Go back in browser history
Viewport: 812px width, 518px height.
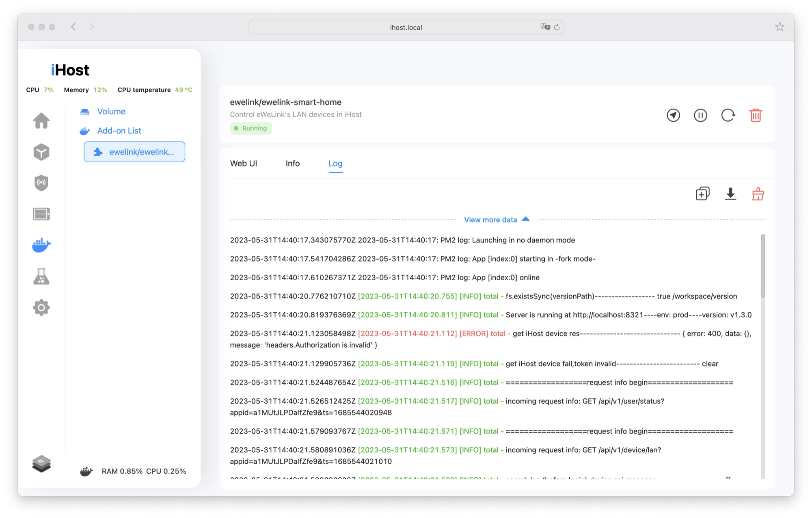pos(73,27)
